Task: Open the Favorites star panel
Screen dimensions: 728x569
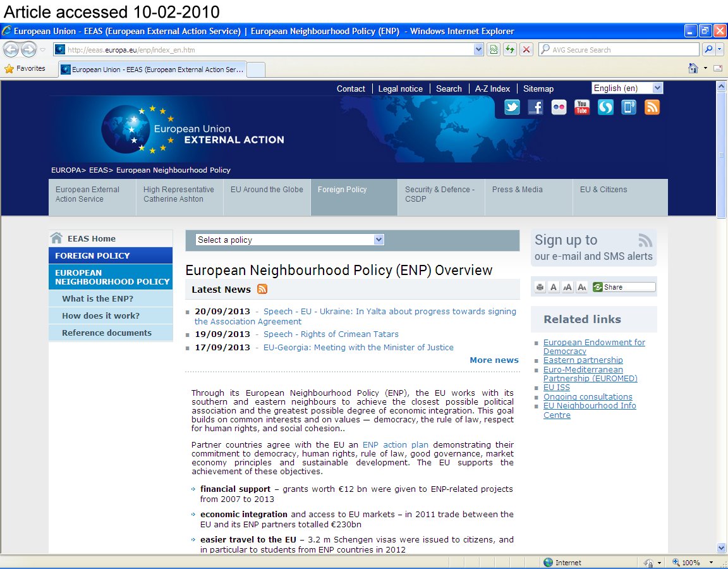Action: (x=25, y=68)
